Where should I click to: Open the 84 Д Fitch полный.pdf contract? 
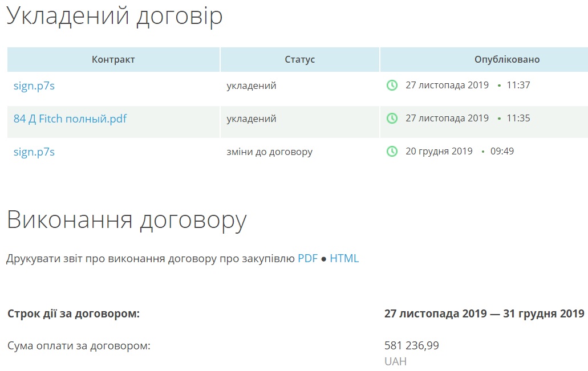click(x=70, y=119)
